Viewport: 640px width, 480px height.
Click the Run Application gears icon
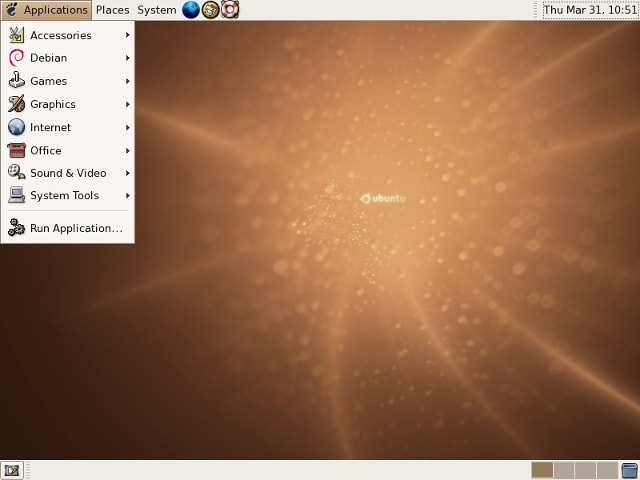pos(16,227)
